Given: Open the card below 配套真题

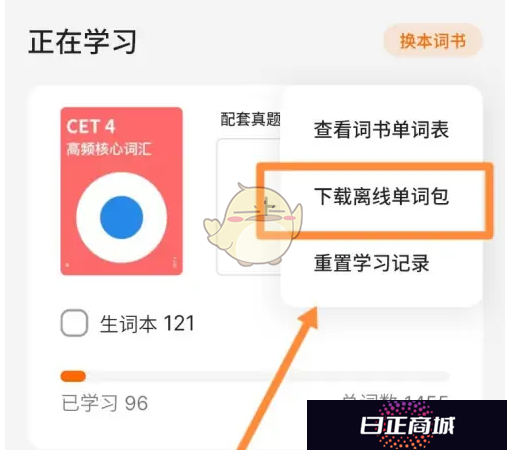Looking at the screenshot, I should click(248, 207).
